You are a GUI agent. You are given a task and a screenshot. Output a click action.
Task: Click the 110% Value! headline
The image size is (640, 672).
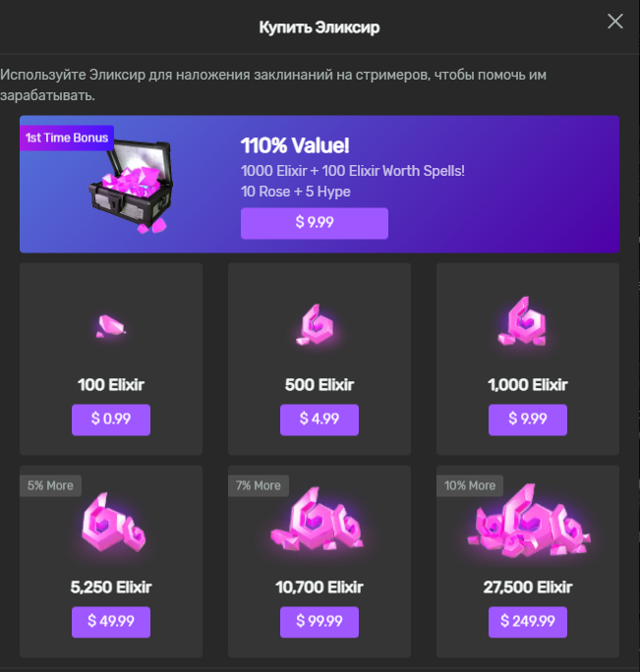click(295, 145)
